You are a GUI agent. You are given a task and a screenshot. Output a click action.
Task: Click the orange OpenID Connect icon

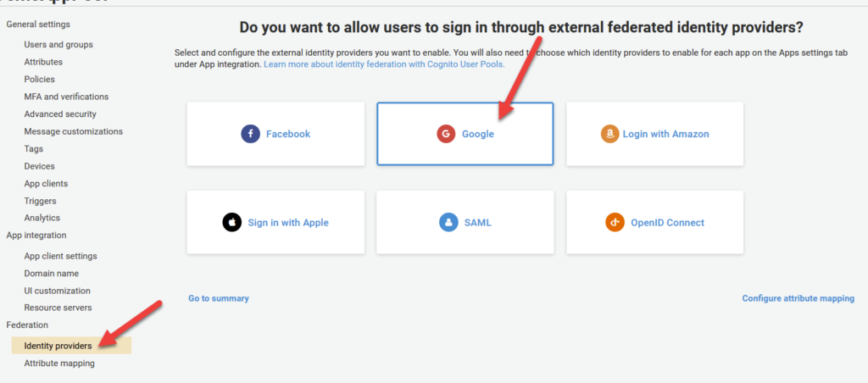615,223
